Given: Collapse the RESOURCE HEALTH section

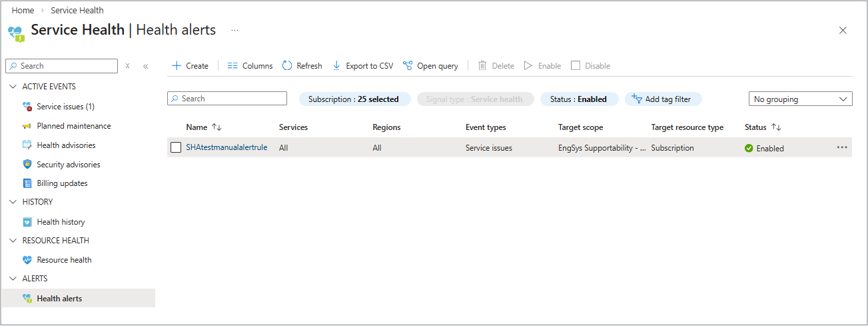Looking at the screenshot, I should [x=13, y=241].
